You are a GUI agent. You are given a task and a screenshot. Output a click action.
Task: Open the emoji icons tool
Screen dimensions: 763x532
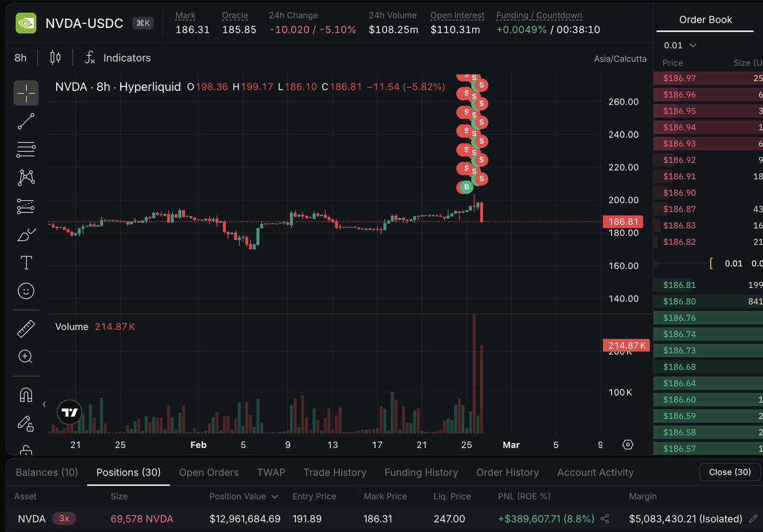coord(26,291)
